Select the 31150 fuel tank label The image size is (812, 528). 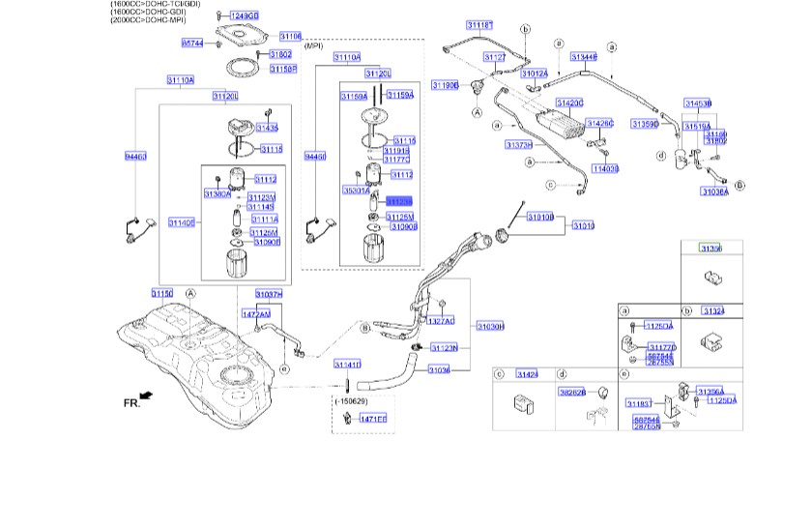pos(162,294)
